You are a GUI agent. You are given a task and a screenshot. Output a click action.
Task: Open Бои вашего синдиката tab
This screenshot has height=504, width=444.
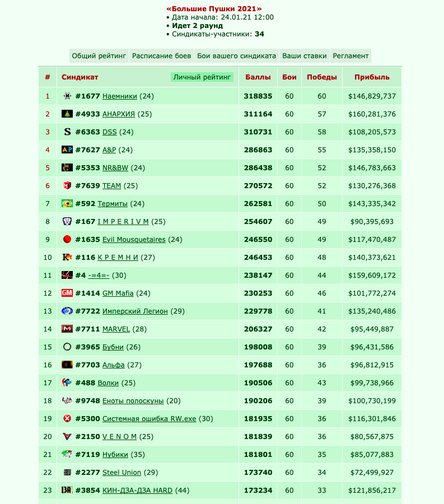click(236, 56)
